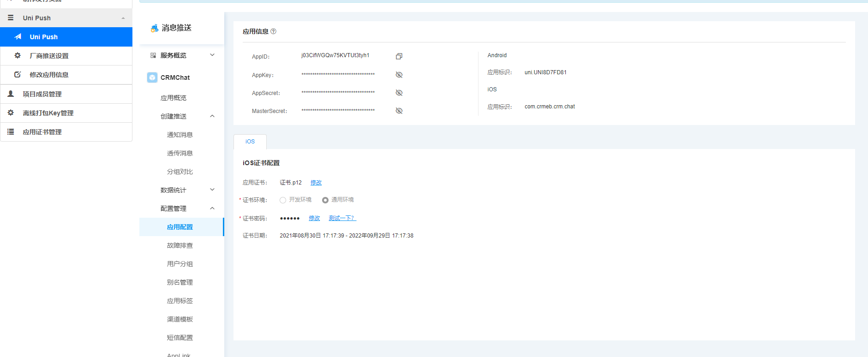Image resolution: width=868 pixels, height=357 pixels.
Task: Click the gear icon beside 离线打包Key管理
Action: point(11,113)
